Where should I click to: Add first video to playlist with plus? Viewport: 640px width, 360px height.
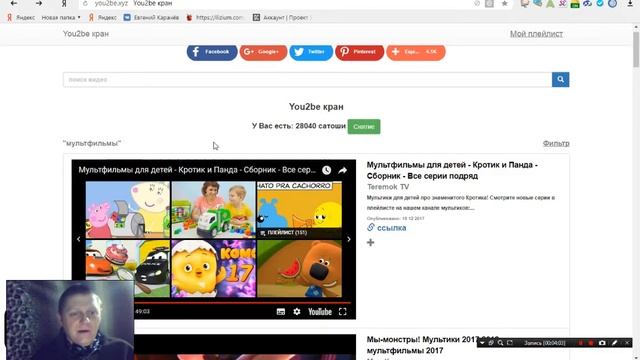pos(371,242)
